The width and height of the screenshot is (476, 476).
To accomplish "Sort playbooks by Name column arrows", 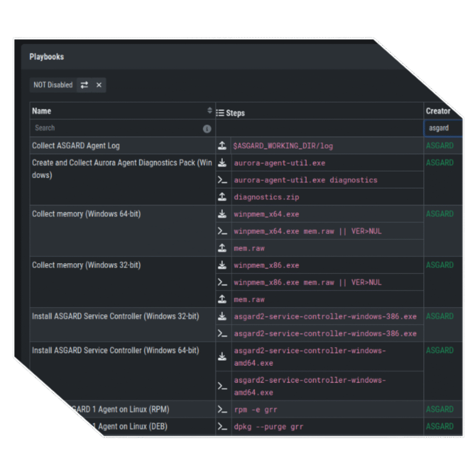I will [210, 111].
